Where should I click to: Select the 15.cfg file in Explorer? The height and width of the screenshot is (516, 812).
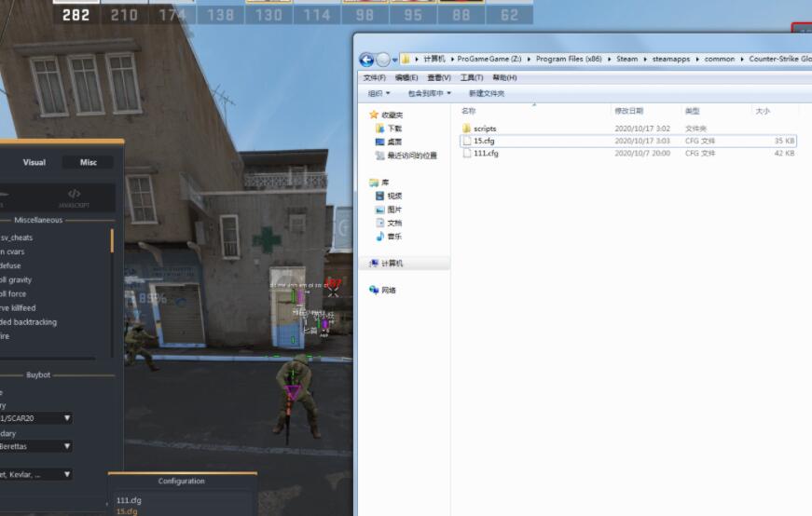[484, 141]
